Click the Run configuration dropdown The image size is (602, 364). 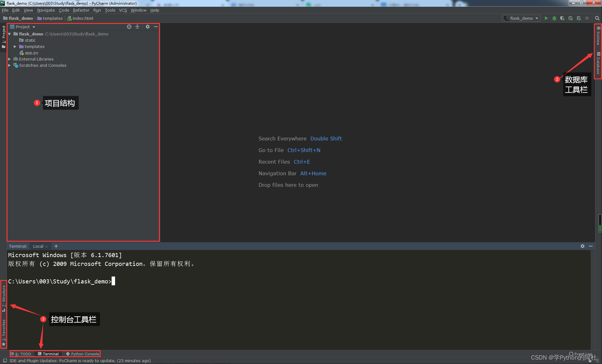click(x=522, y=18)
